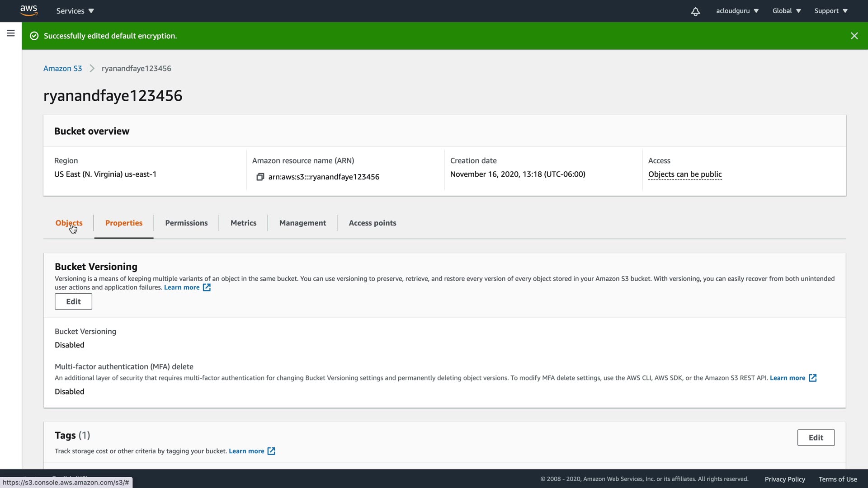868x488 pixels.
Task: Expand the Services dropdown menu
Action: tap(75, 11)
